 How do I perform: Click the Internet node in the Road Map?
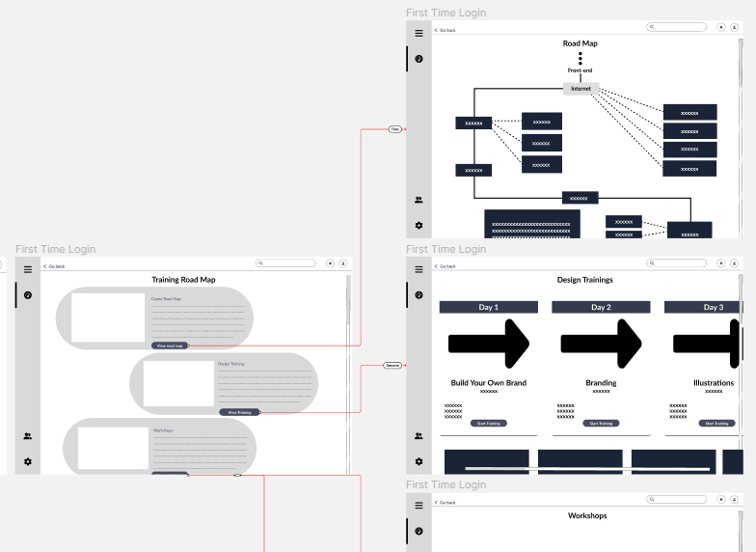(580, 89)
